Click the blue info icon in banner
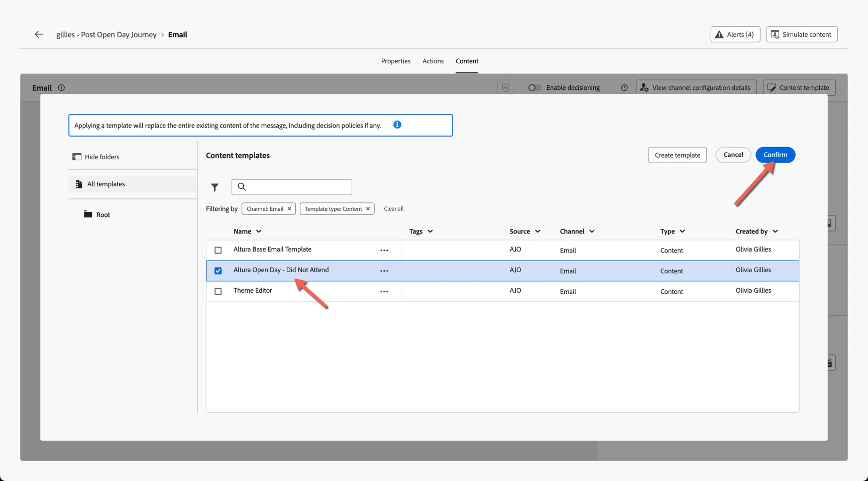This screenshot has height=481, width=868. pyautogui.click(x=397, y=125)
